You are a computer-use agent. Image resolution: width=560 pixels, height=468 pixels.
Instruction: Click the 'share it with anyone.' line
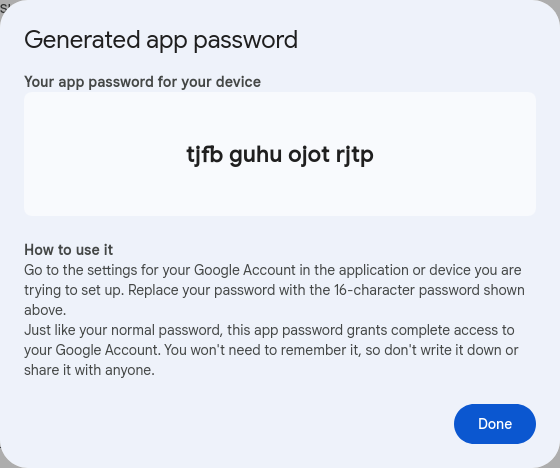tap(89, 370)
